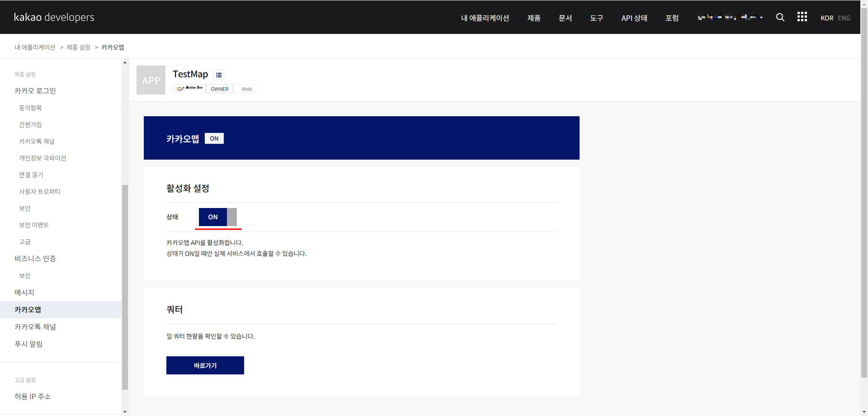This screenshot has width=868, height=416.
Task: Open the search magnifier icon
Action: pyautogui.click(x=780, y=17)
